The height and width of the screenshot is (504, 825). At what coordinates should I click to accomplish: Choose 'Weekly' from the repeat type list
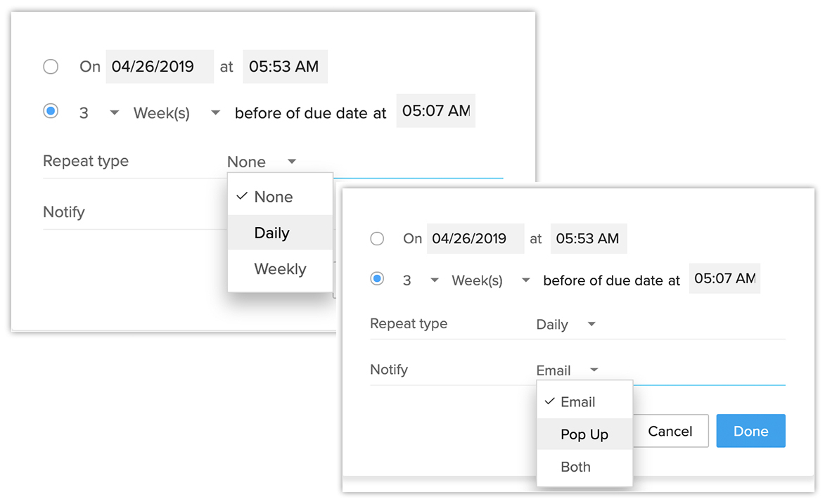pyautogui.click(x=280, y=269)
